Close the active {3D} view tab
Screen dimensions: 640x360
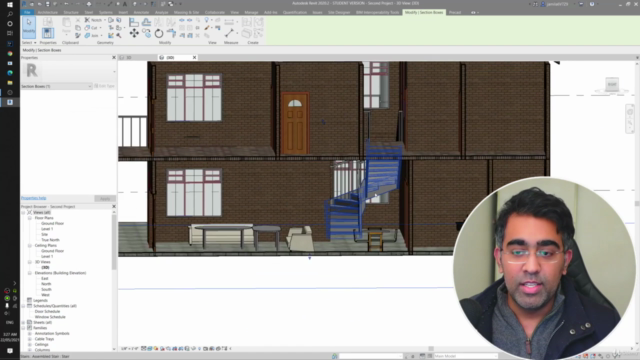tap(194, 58)
